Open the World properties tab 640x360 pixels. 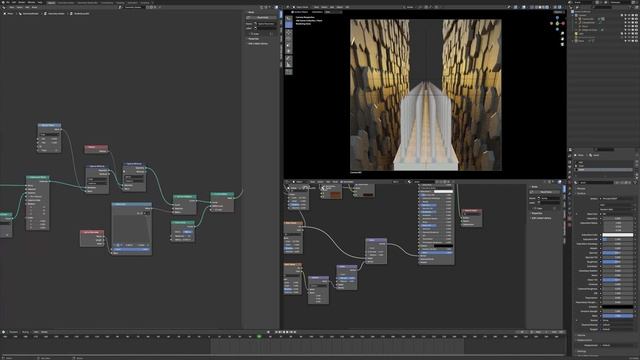[570, 182]
